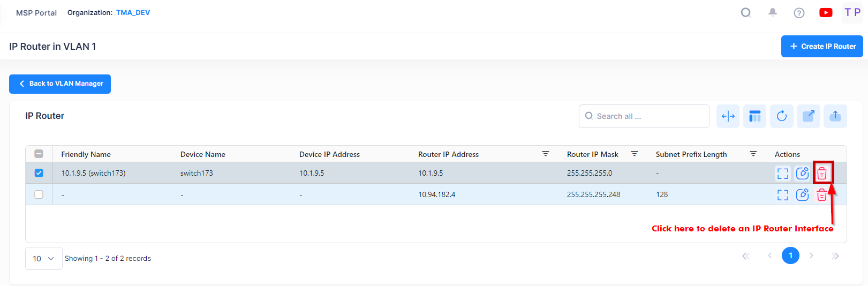Viewport: 868px width, 286px height.
Task: Open the Router IP Mask column filter
Action: pyautogui.click(x=634, y=154)
